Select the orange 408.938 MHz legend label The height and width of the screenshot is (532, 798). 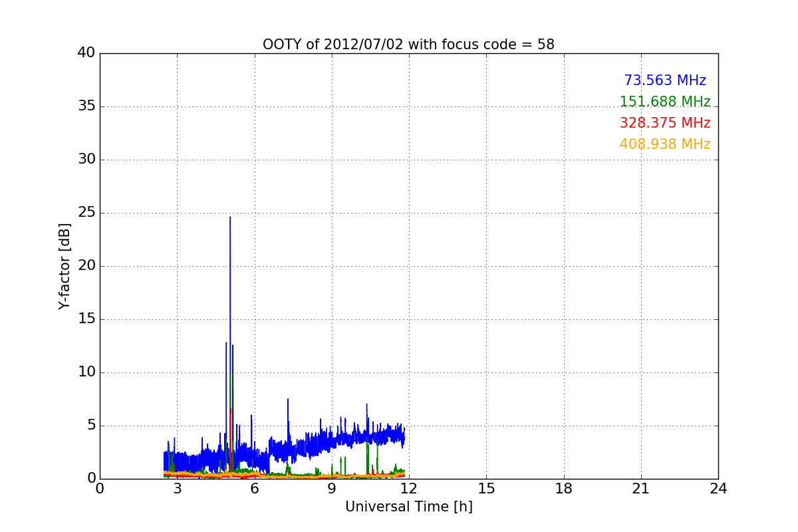665,144
